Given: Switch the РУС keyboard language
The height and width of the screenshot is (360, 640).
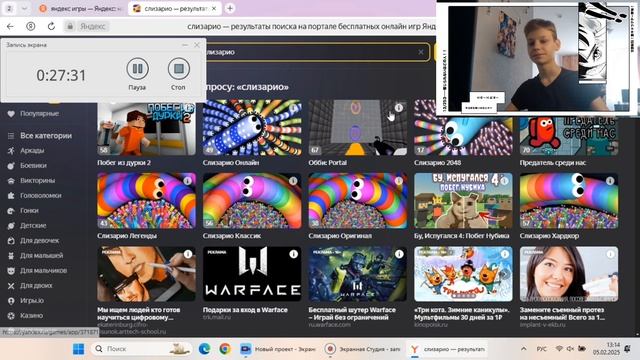Looking at the screenshot, I should tap(541, 349).
